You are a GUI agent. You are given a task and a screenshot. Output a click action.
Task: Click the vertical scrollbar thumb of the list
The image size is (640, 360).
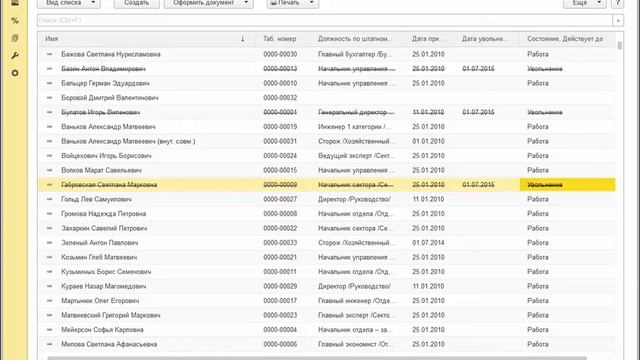620,45
